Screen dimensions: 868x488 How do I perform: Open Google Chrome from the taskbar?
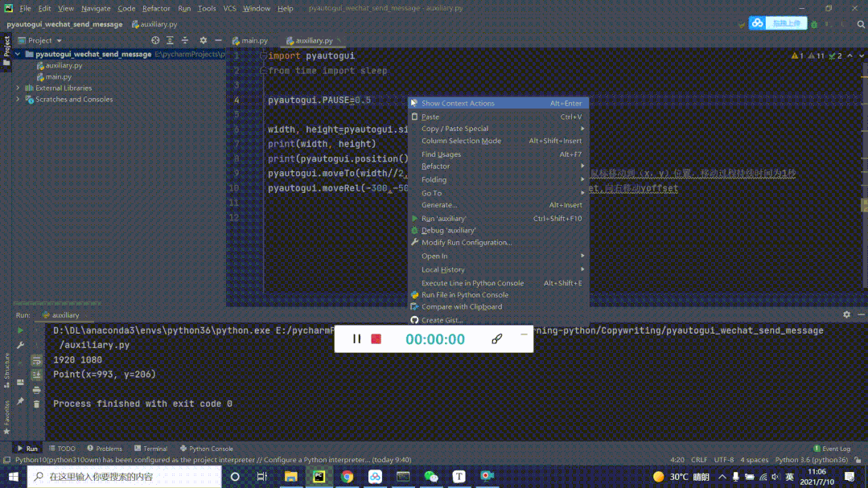(347, 476)
